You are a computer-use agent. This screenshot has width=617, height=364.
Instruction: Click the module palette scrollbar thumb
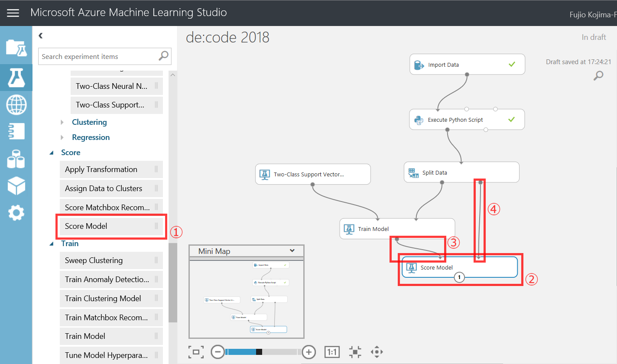point(173,283)
